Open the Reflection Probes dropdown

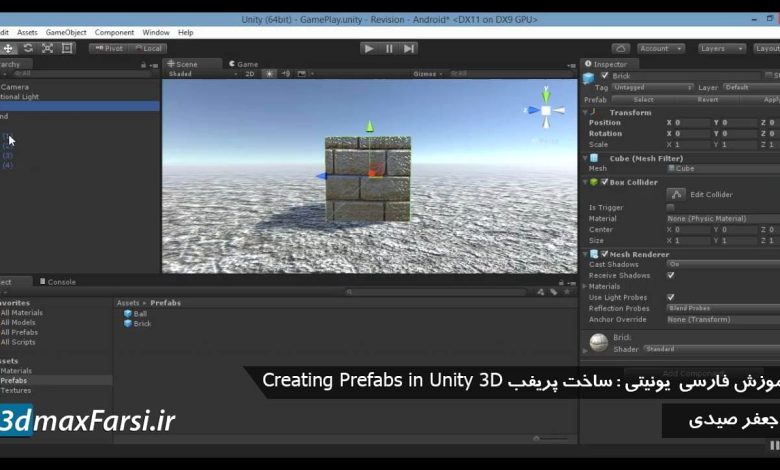tap(723, 308)
